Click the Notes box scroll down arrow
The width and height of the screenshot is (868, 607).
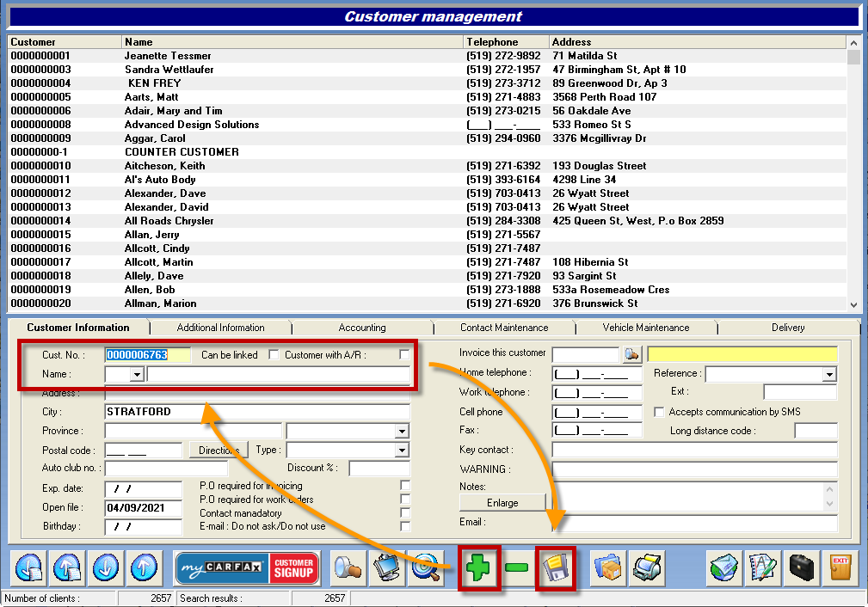click(x=829, y=504)
